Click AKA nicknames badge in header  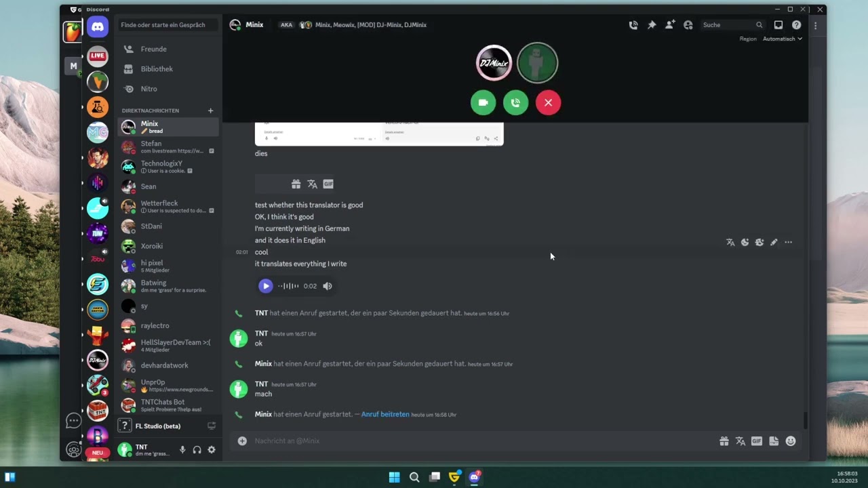(x=286, y=25)
